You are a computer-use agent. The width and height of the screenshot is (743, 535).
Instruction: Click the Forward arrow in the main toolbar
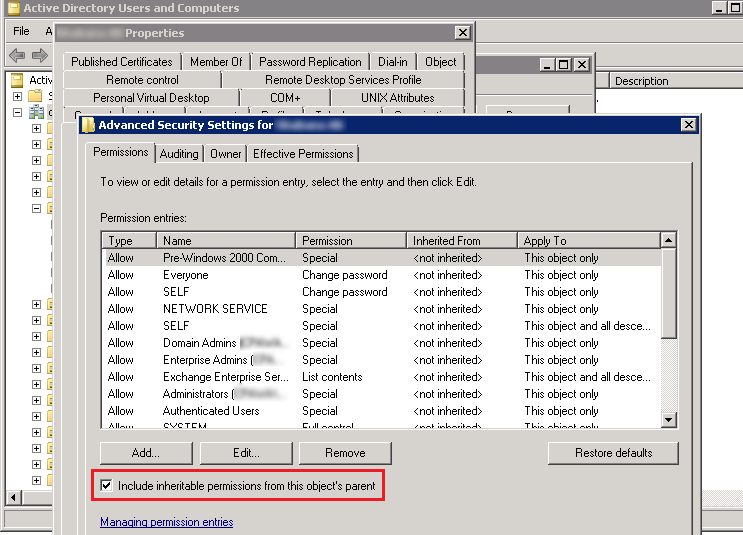click(40, 55)
